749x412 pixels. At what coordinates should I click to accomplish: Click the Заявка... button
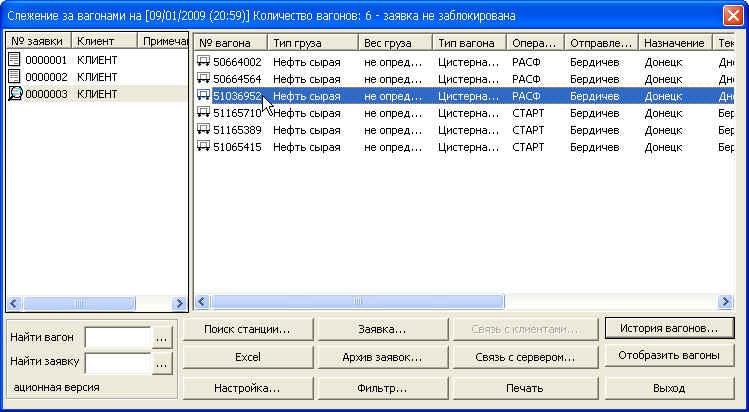click(382, 329)
